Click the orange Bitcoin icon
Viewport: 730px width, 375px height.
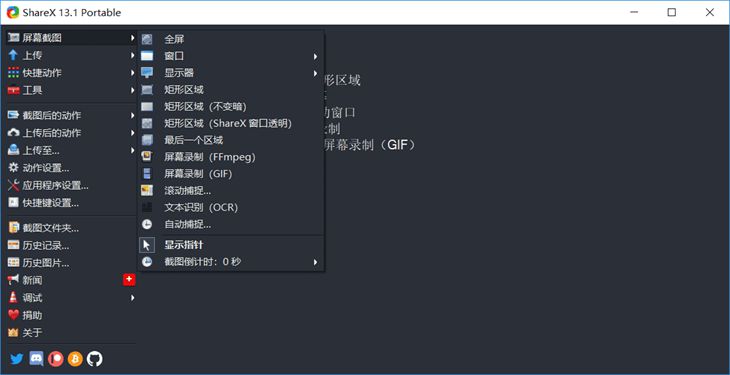pyautogui.click(x=75, y=359)
